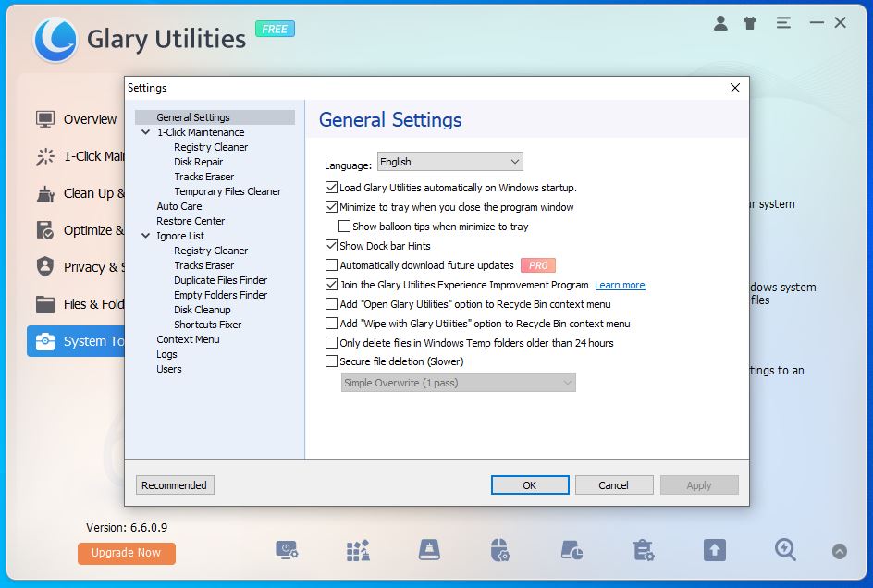Image resolution: width=873 pixels, height=588 pixels.
Task: Select the Ignore List tree label
Action: (180, 236)
